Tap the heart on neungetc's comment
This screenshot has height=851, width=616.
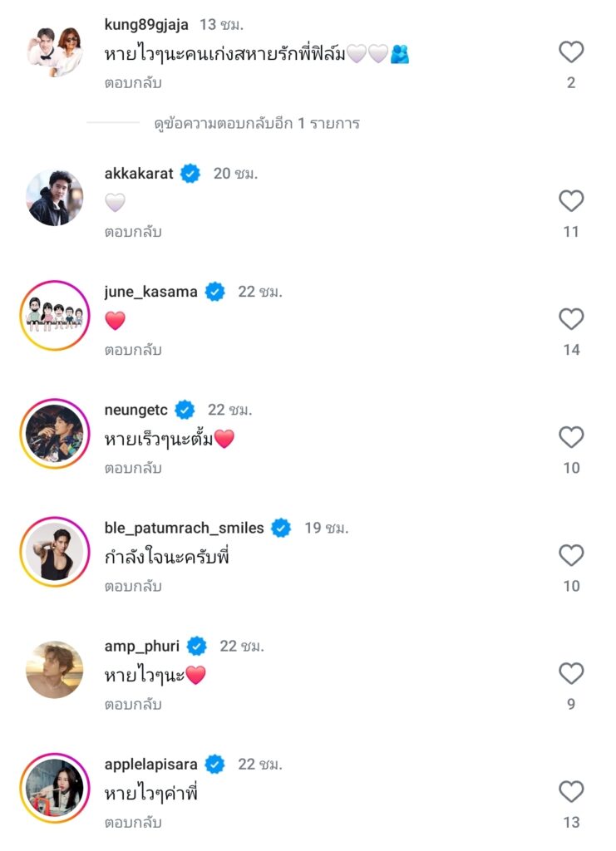[x=571, y=437]
